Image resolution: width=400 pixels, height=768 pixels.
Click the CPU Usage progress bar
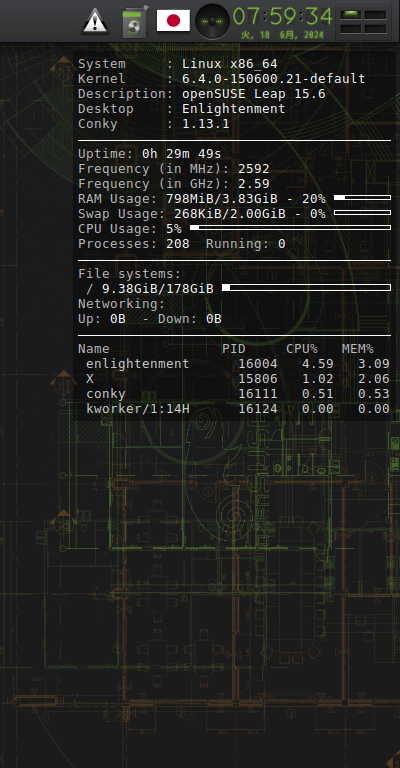290,227
